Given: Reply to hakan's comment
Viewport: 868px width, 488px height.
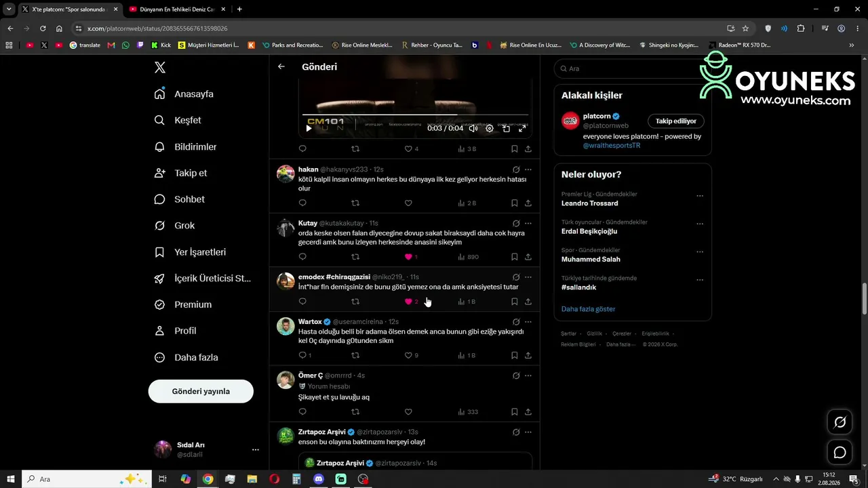Looking at the screenshot, I should tap(302, 203).
